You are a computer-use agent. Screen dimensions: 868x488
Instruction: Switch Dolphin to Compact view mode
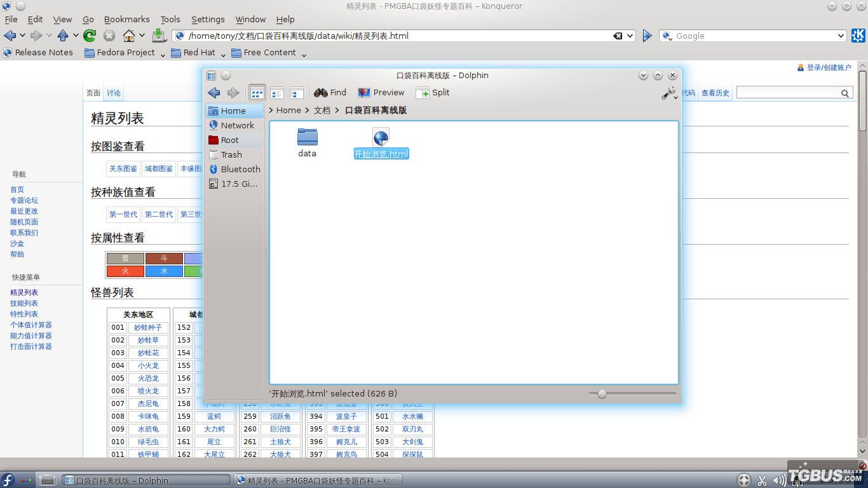coord(276,93)
